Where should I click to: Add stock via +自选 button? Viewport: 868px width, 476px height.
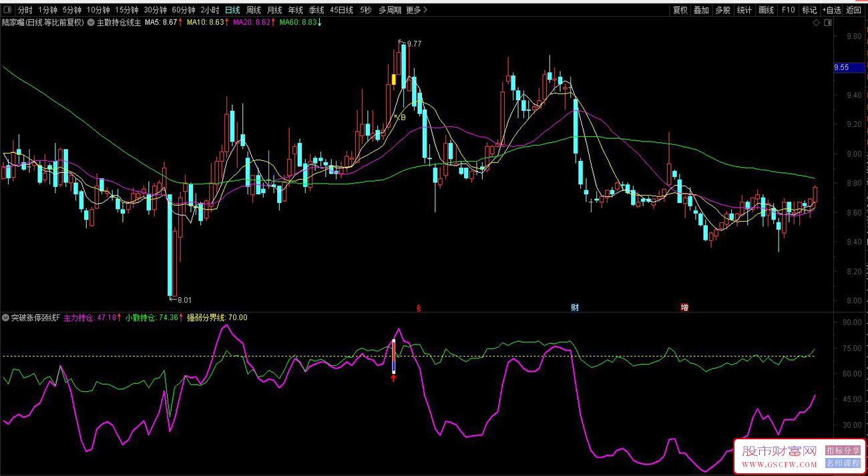[831, 10]
